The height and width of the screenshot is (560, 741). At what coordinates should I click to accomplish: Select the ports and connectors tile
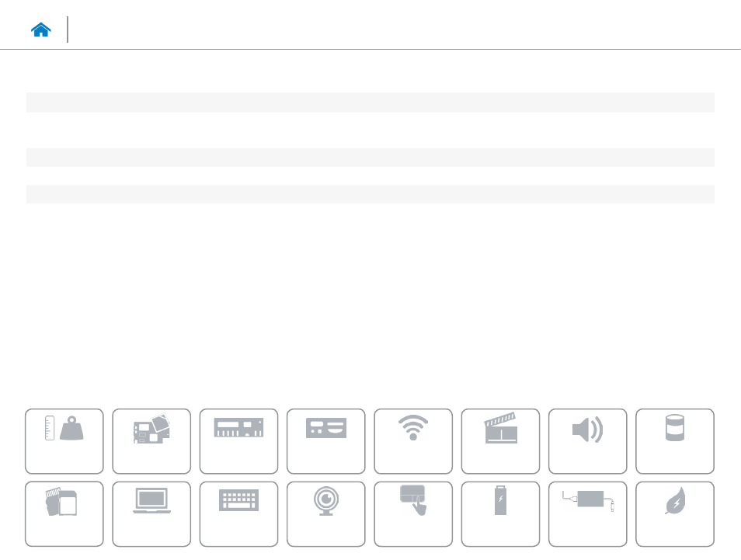(326, 441)
